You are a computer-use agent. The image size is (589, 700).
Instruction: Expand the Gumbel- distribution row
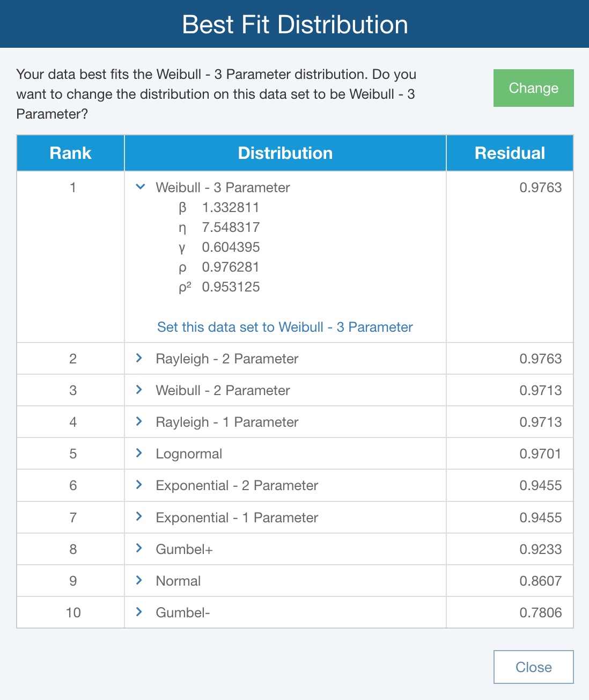(x=139, y=612)
